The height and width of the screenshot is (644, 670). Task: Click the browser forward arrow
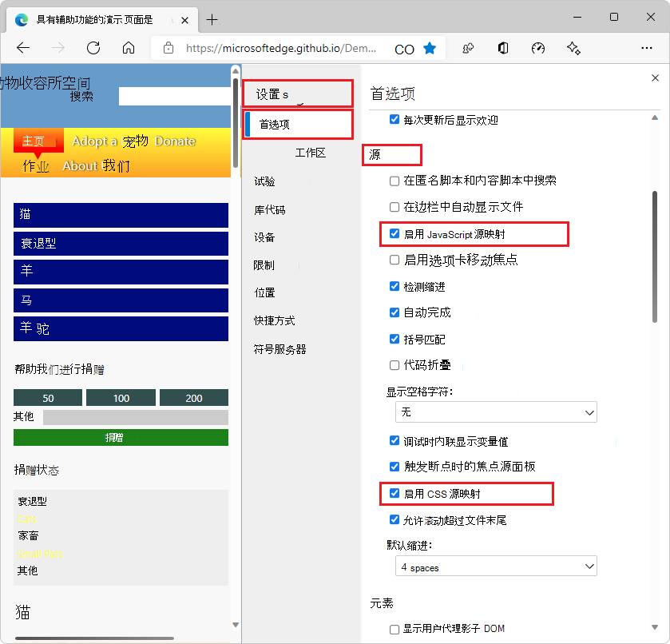coord(57,48)
